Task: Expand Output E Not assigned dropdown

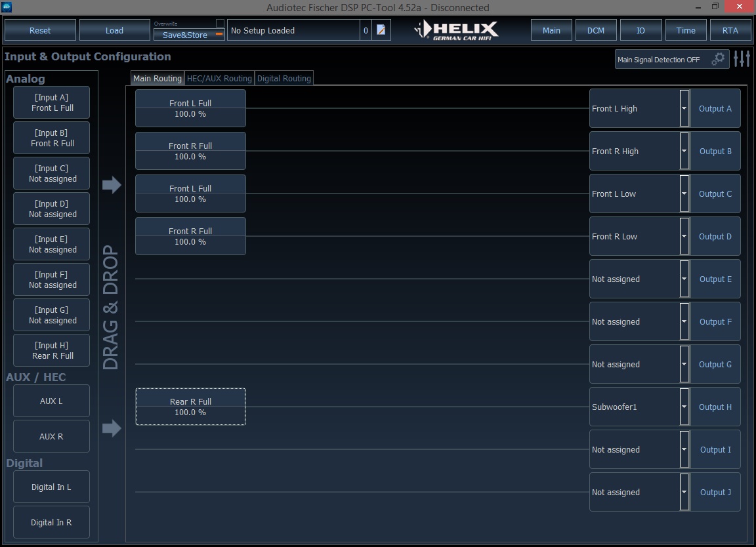Action: 684,279
